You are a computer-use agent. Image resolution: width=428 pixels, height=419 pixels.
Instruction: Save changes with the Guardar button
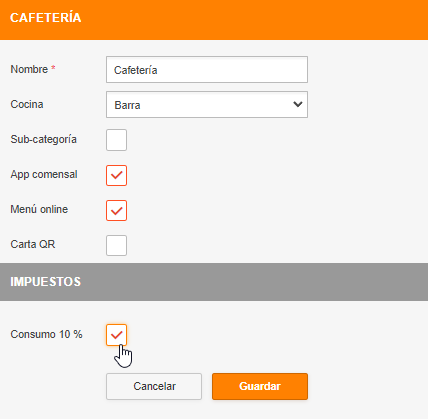coord(260,386)
